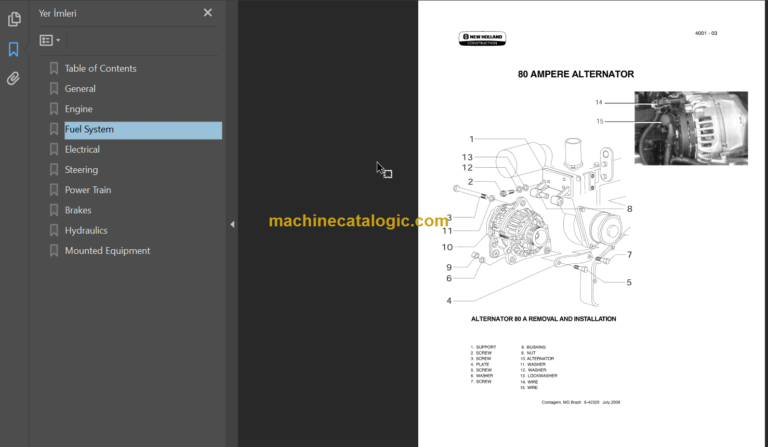Click the bookmark icon beside Hydraulics
The width and height of the screenshot is (768, 447).
click(x=54, y=230)
